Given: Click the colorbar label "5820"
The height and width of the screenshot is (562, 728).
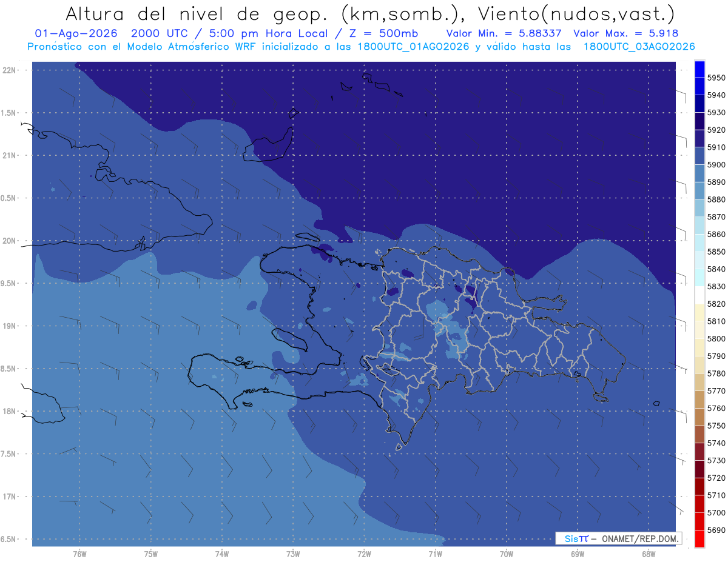Looking at the screenshot, I should coord(716,304).
